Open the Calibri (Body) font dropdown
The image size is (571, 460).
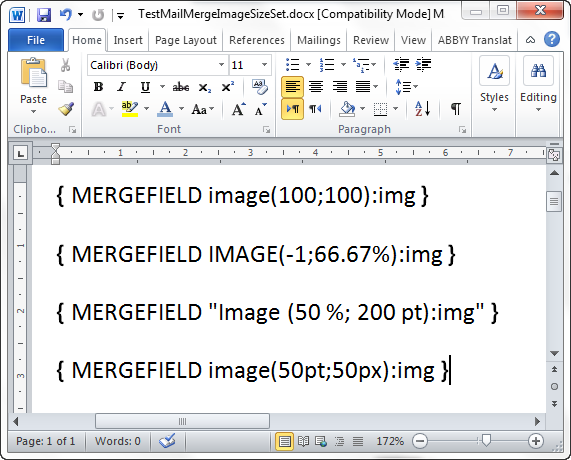click(221, 65)
